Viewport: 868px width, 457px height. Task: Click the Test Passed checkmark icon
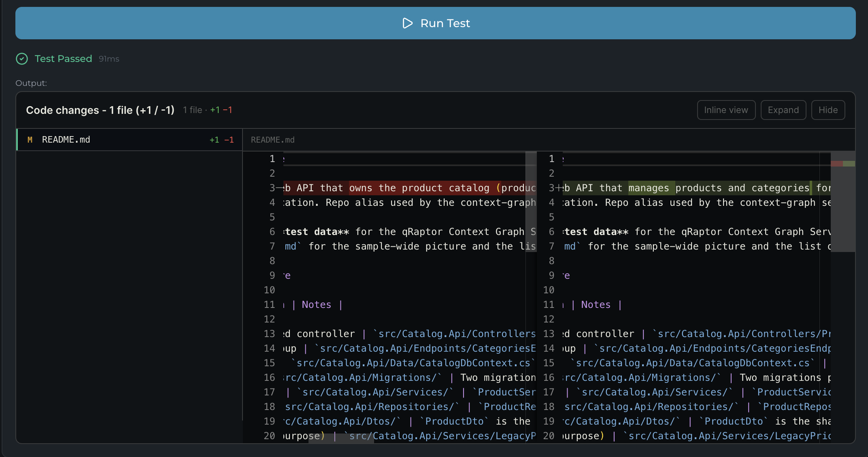[22, 59]
